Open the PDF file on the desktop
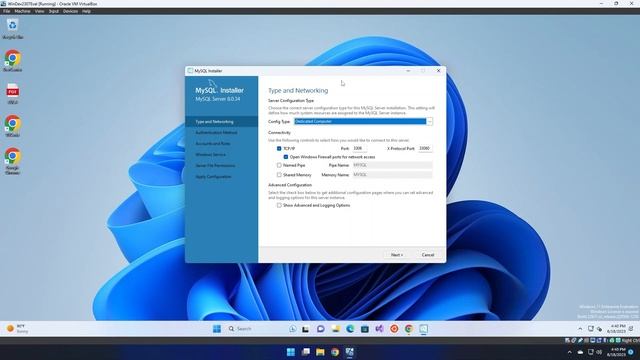Screen dimensions: 640x360 (13, 93)
